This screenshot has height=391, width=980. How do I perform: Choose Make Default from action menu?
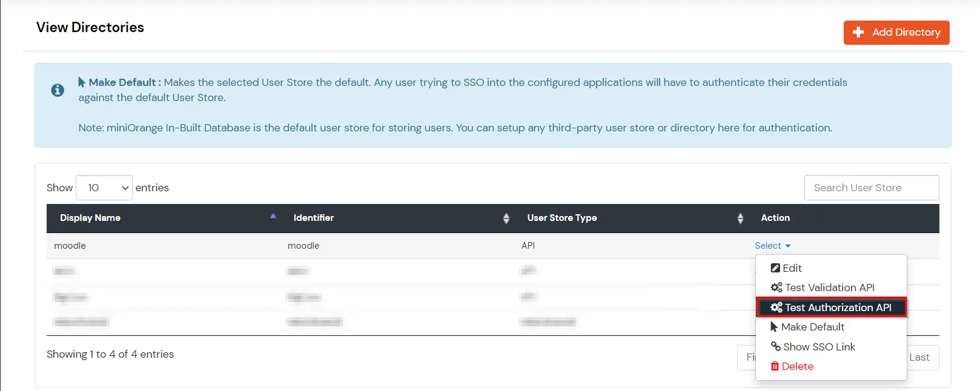pos(831,327)
